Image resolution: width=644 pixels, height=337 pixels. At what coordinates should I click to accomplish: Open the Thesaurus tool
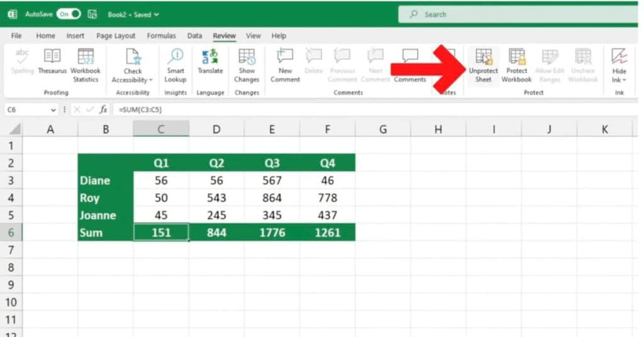(52, 62)
